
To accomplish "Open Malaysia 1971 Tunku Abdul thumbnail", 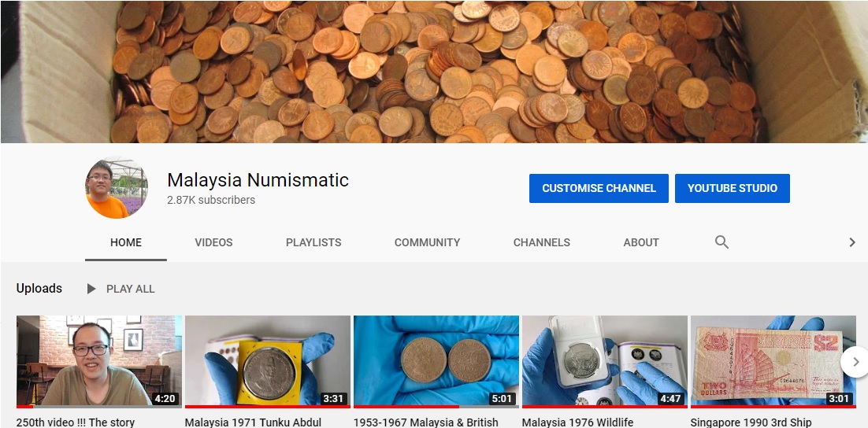I will coord(267,360).
